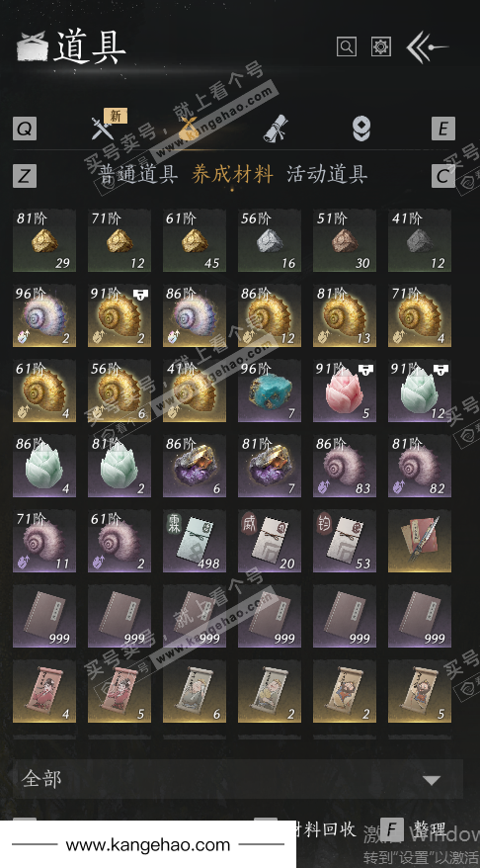Select the 81阶 gold nugget with 29

click(44, 241)
